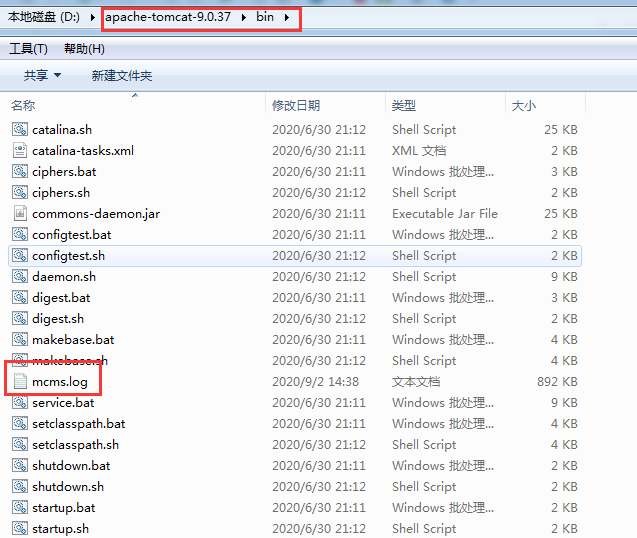
Task: Click the catalina.sh file icon
Action: point(20,130)
